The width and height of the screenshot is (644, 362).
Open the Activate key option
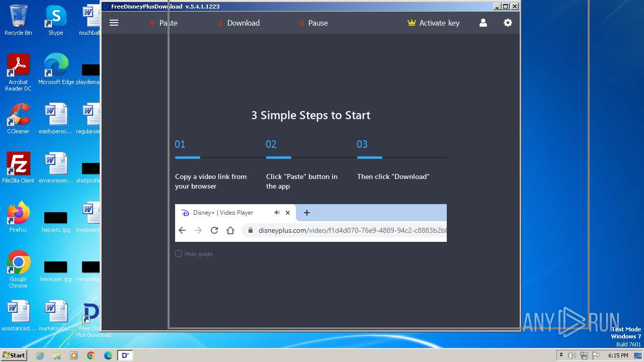click(x=434, y=23)
